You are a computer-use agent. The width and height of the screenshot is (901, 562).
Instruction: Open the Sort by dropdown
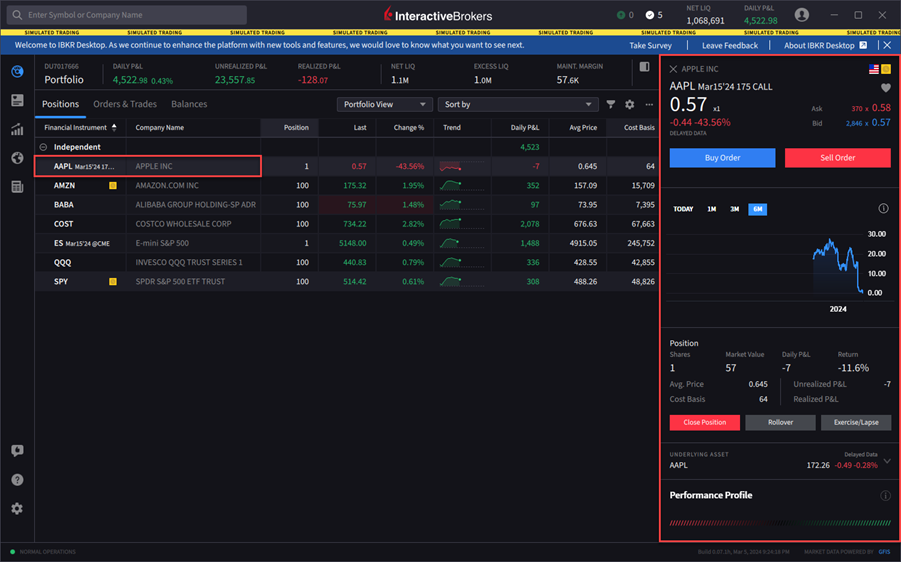coord(518,104)
